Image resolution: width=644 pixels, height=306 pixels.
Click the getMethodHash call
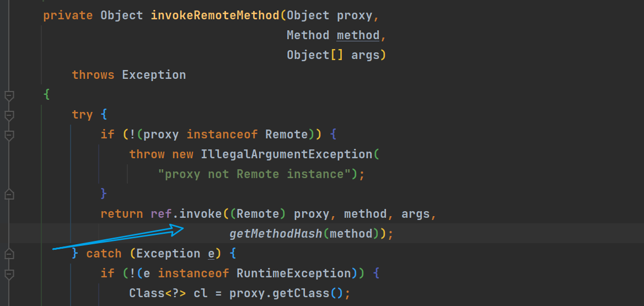point(276,234)
